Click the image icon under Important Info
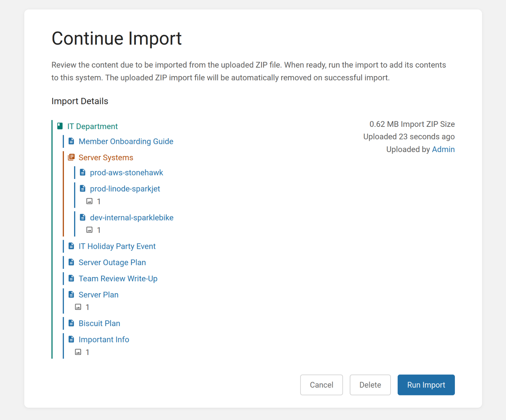The image size is (506, 420). (78, 352)
